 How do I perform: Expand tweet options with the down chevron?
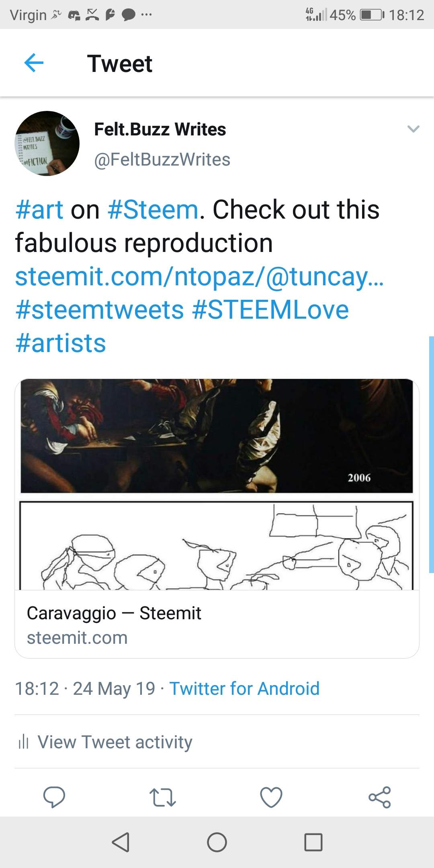click(x=413, y=129)
